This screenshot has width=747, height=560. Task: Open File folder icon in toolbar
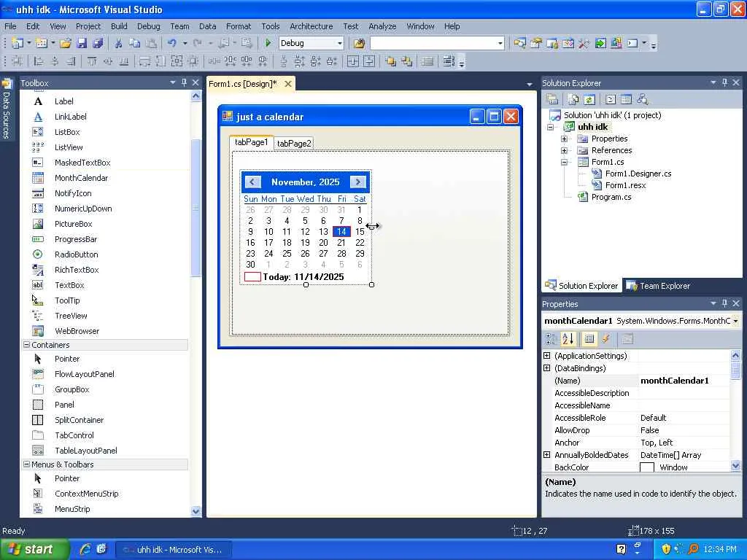point(65,43)
